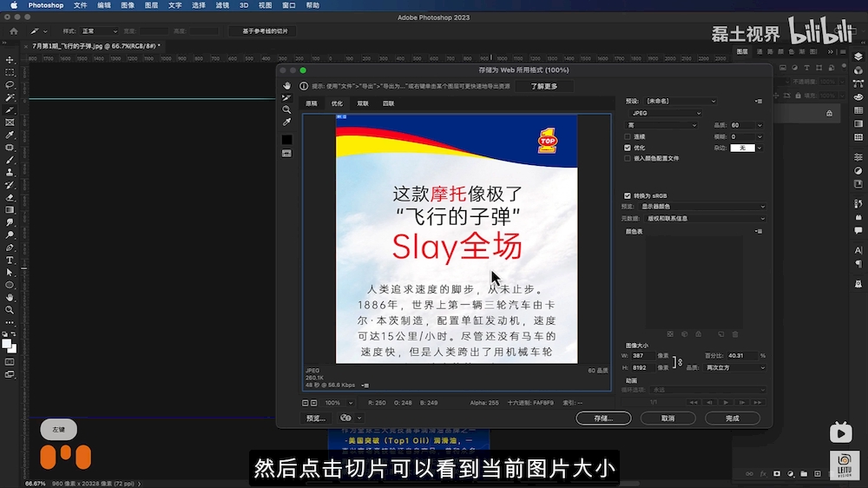This screenshot has height=488, width=868.
Task: Select the Clone Stamp tool
Action: (x=10, y=173)
